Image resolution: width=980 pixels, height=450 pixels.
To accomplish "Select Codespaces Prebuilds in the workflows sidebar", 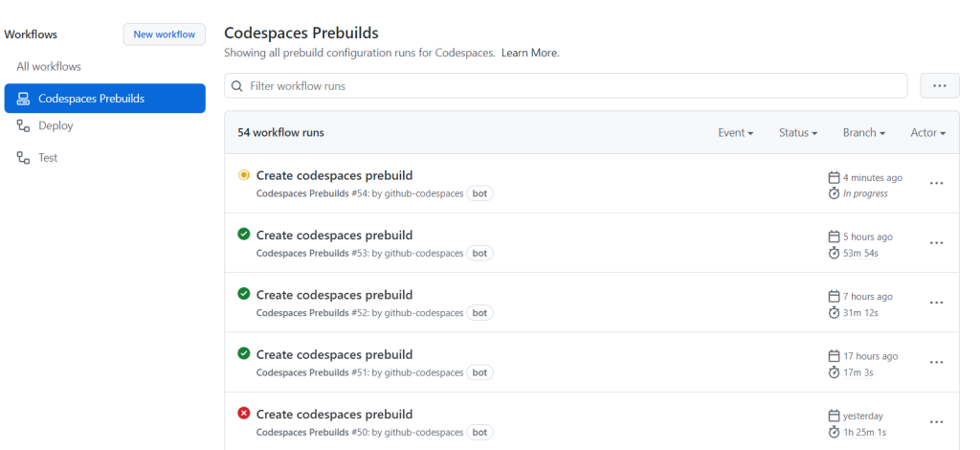I will point(91,98).
